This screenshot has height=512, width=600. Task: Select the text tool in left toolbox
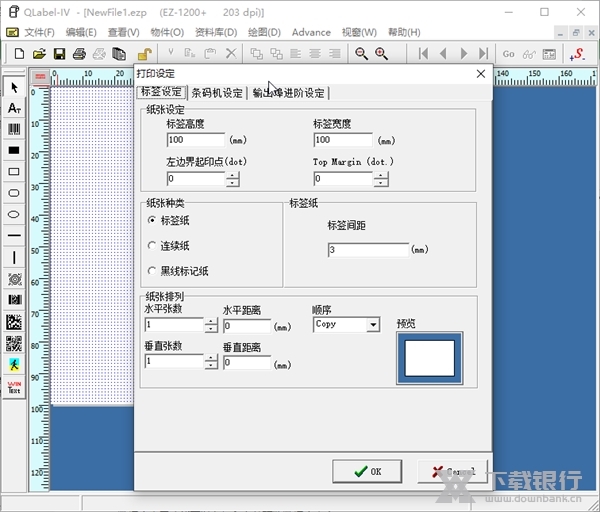click(x=14, y=108)
